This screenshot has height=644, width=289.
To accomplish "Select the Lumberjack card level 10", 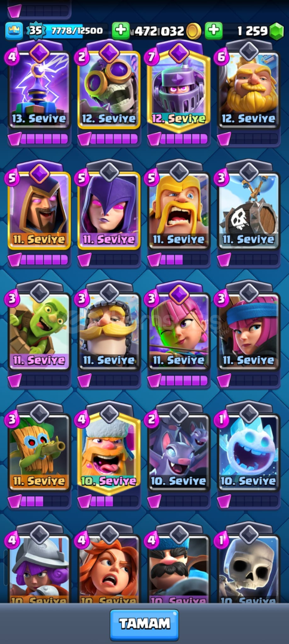I will [109, 453].
